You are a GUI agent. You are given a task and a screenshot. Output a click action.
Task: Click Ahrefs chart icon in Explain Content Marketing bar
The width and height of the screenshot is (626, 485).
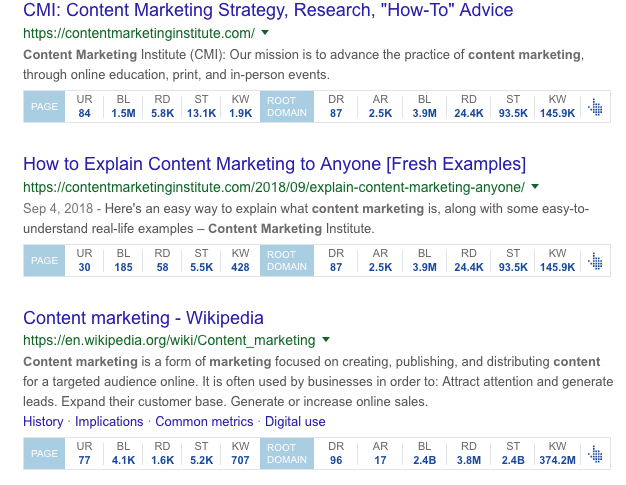(595, 261)
